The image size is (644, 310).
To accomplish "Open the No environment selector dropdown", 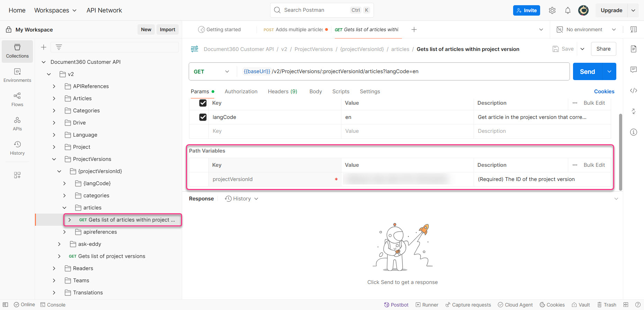I will coord(586,29).
